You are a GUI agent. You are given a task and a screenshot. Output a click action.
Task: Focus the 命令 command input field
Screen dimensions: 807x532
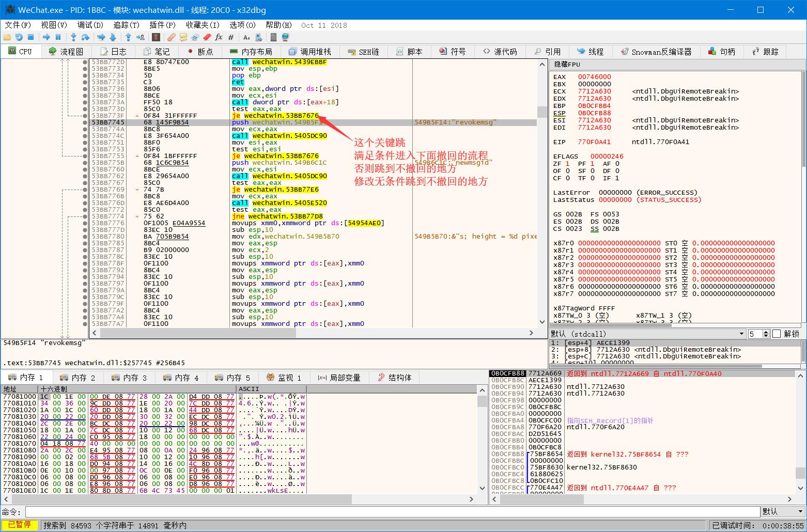(392, 511)
